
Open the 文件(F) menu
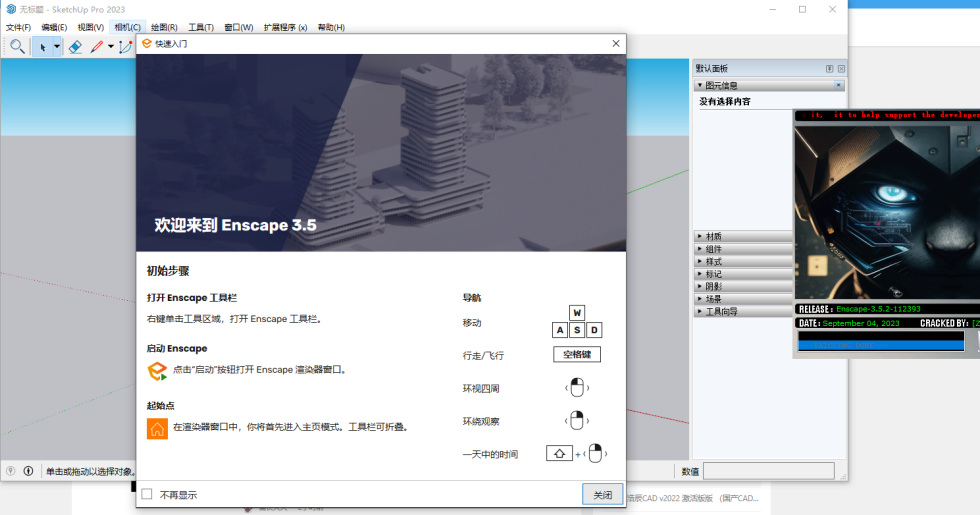pyautogui.click(x=18, y=27)
